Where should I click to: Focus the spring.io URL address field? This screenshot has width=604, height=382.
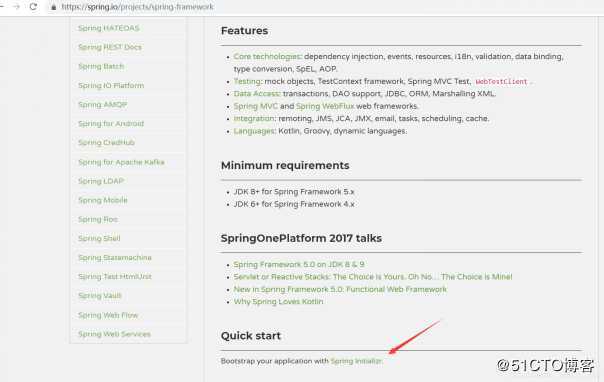coord(138,7)
